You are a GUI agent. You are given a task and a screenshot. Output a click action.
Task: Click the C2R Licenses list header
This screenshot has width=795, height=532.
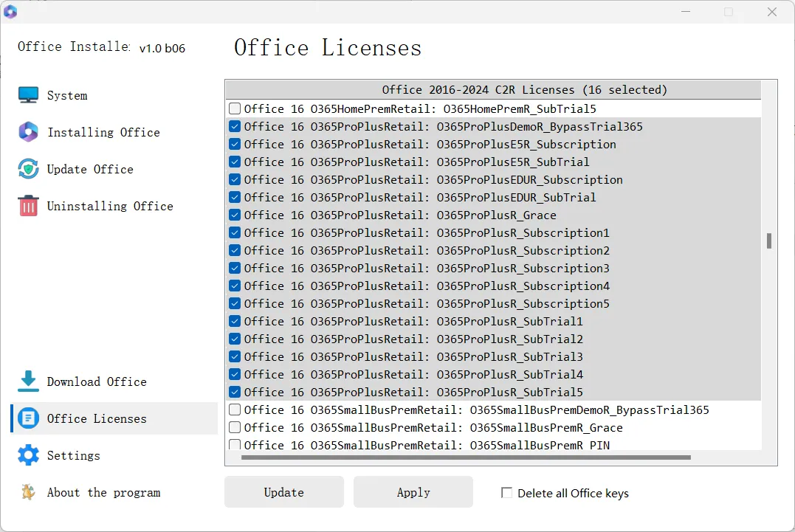(493, 90)
